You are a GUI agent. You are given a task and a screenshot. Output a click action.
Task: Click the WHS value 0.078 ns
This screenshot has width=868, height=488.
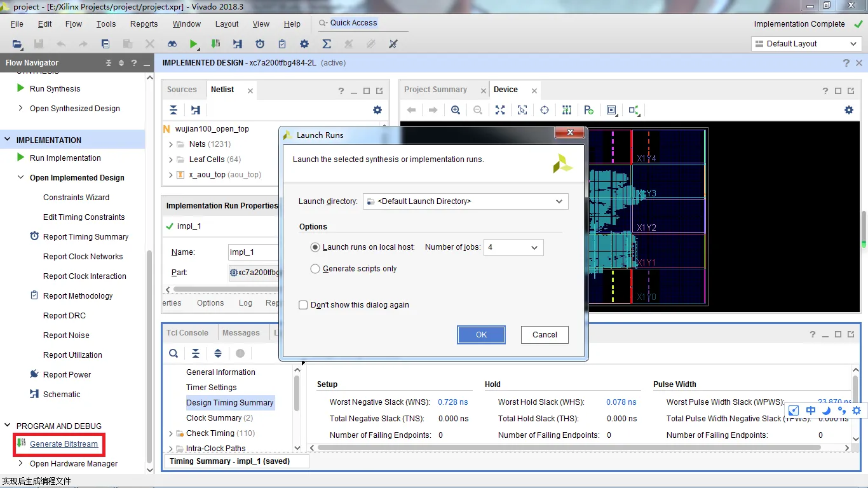(x=621, y=402)
